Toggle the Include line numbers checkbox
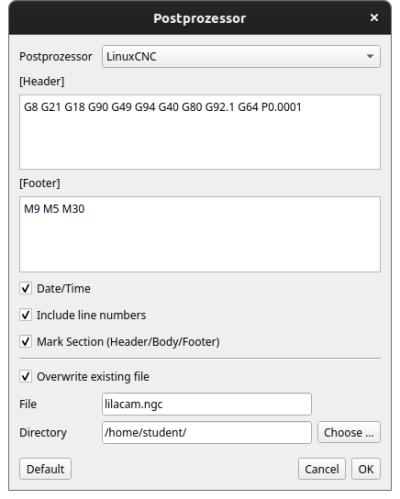Viewport: 400px width, 499px height. point(26,315)
